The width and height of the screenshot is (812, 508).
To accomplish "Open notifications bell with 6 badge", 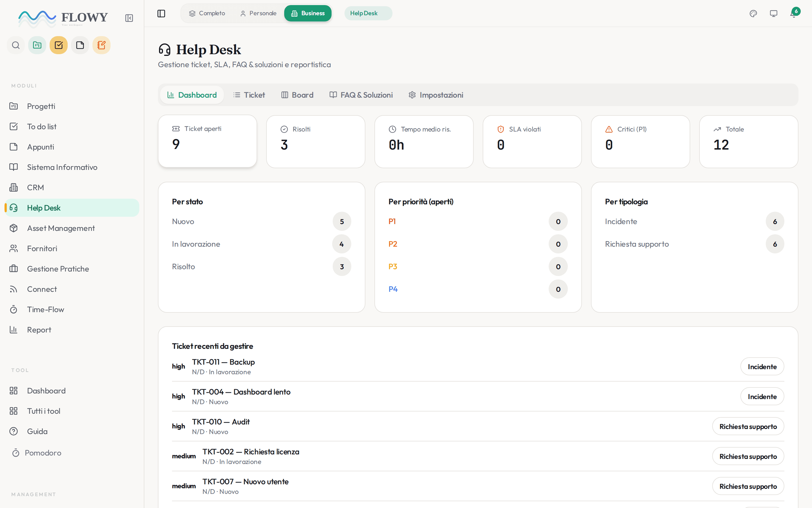I will pyautogui.click(x=794, y=13).
